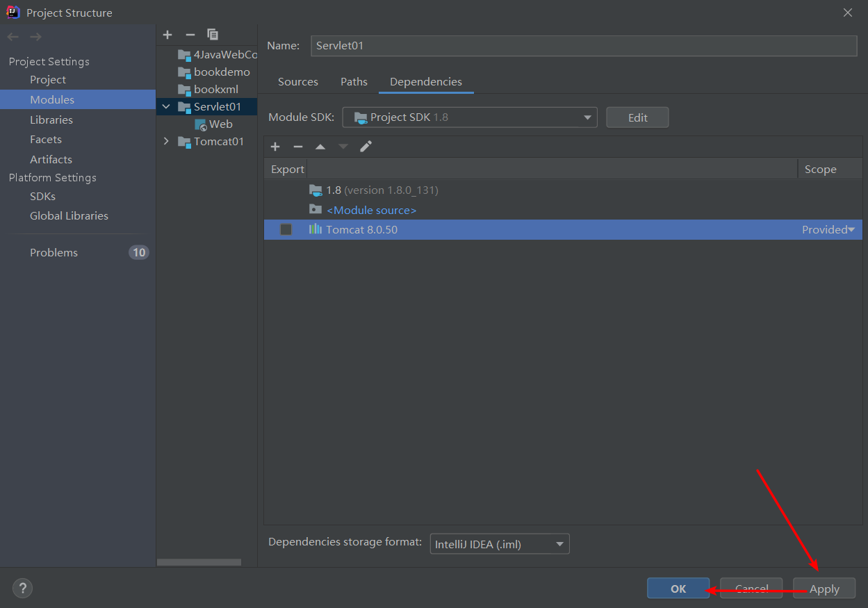
Task: Switch to the Paths tab
Action: (x=354, y=82)
